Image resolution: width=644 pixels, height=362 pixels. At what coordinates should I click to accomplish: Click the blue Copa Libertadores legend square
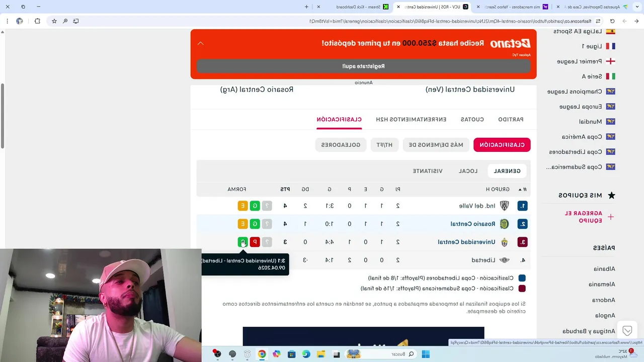click(522, 278)
